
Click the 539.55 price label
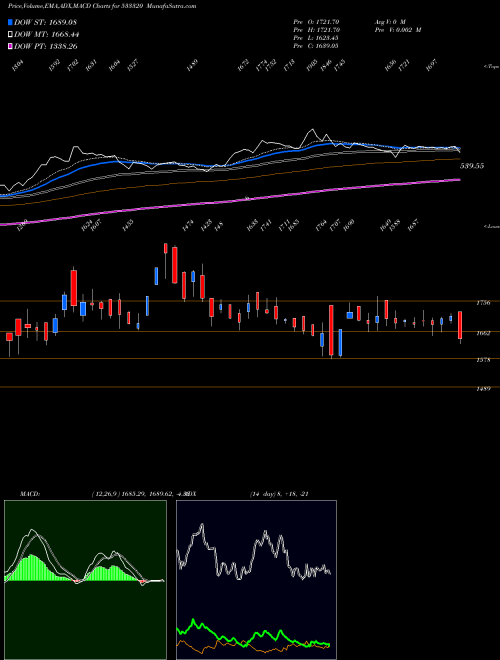pos(472,166)
